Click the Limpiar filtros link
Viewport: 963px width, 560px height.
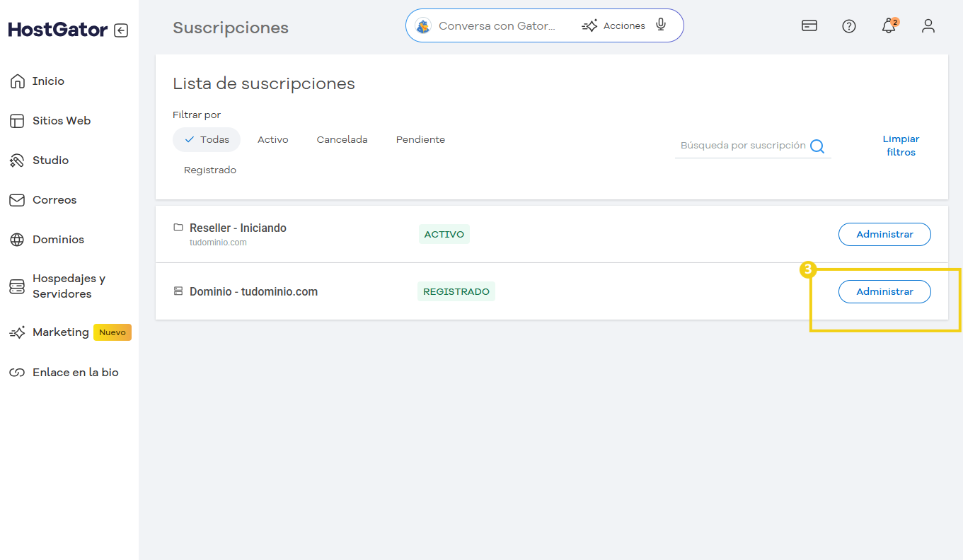tap(901, 146)
